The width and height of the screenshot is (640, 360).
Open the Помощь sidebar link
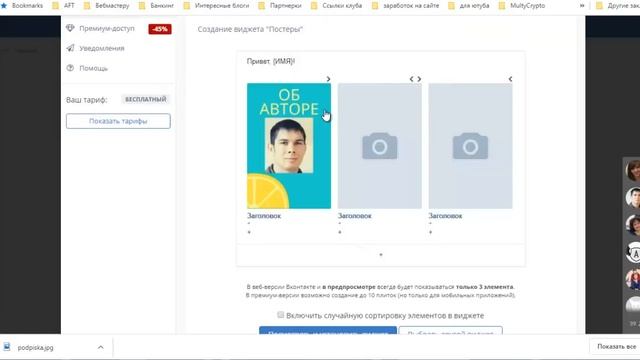coord(93,68)
